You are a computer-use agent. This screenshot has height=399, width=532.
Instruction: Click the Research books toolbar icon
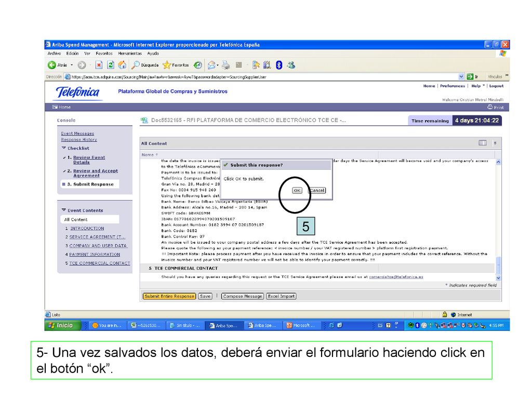point(267,65)
